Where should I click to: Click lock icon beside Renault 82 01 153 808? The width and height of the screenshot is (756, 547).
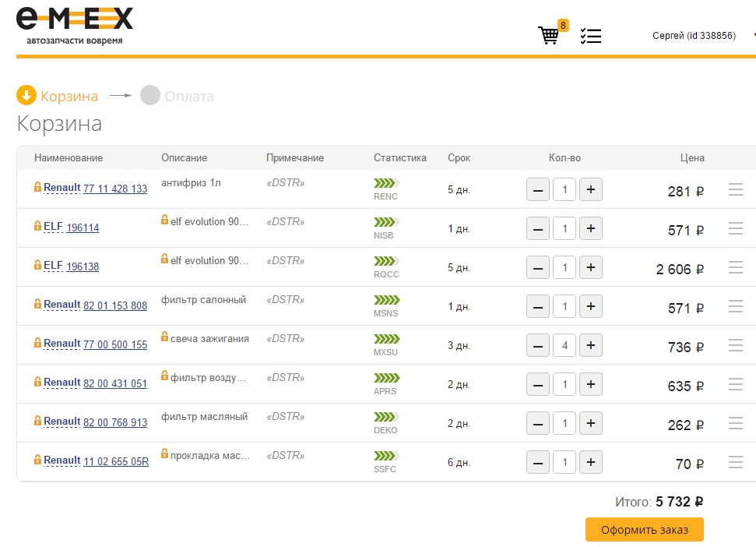coord(37,304)
